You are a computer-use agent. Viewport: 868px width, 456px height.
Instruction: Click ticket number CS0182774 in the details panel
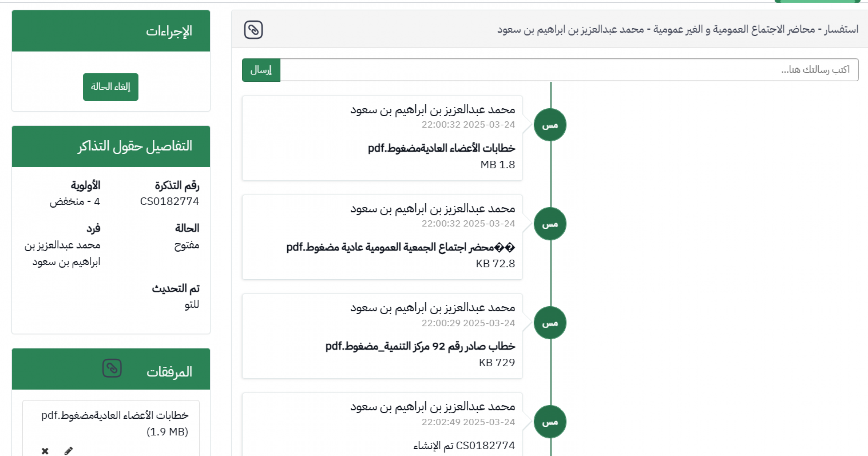point(169,201)
